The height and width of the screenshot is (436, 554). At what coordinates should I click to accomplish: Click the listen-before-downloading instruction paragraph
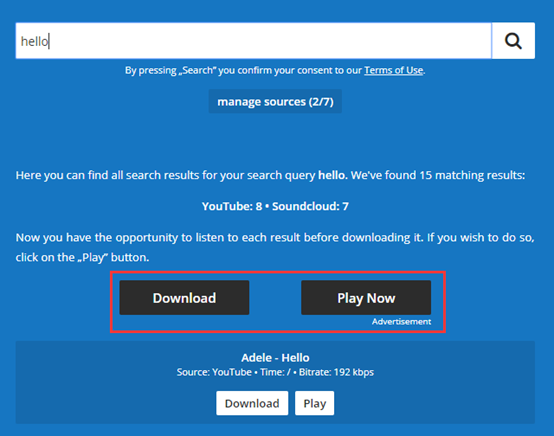point(275,247)
